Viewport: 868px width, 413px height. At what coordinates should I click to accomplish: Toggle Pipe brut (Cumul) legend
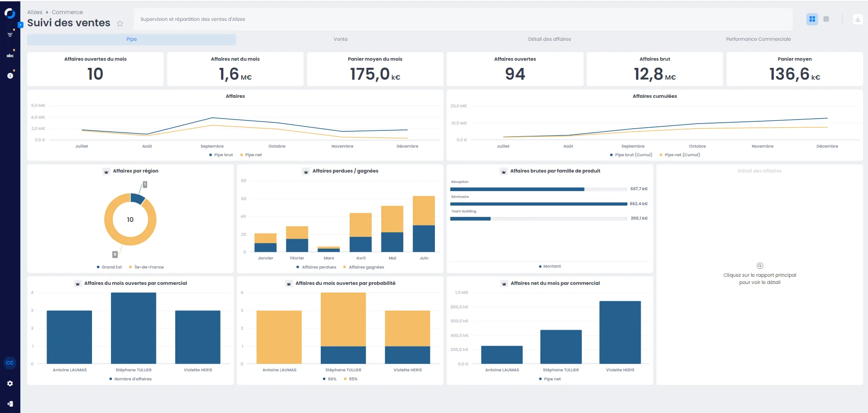click(631, 155)
